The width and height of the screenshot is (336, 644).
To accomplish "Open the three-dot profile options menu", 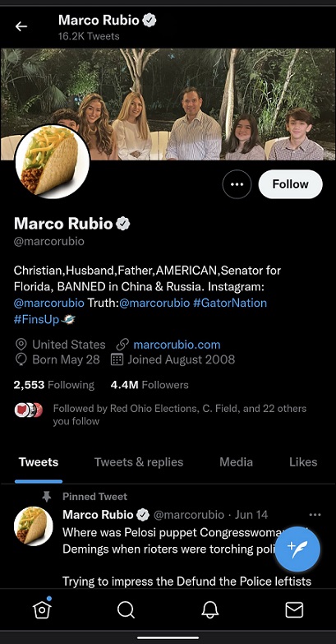I will click(237, 184).
